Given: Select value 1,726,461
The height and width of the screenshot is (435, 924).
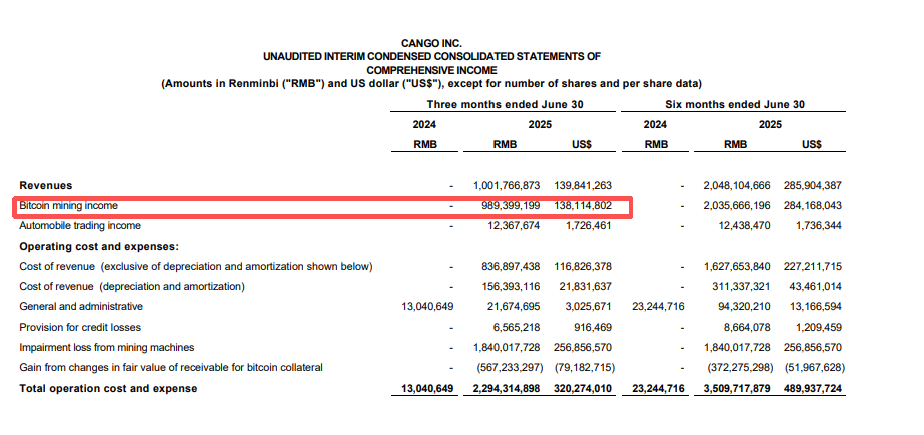Looking at the screenshot, I should pos(588,225).
